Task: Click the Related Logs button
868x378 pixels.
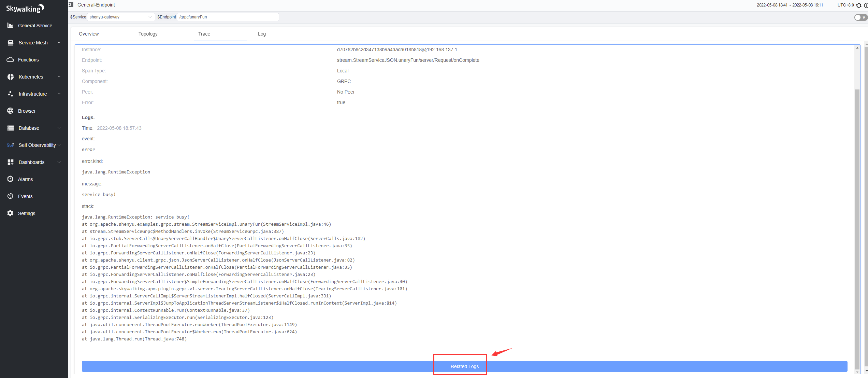Action: click(x=464, y=366)
